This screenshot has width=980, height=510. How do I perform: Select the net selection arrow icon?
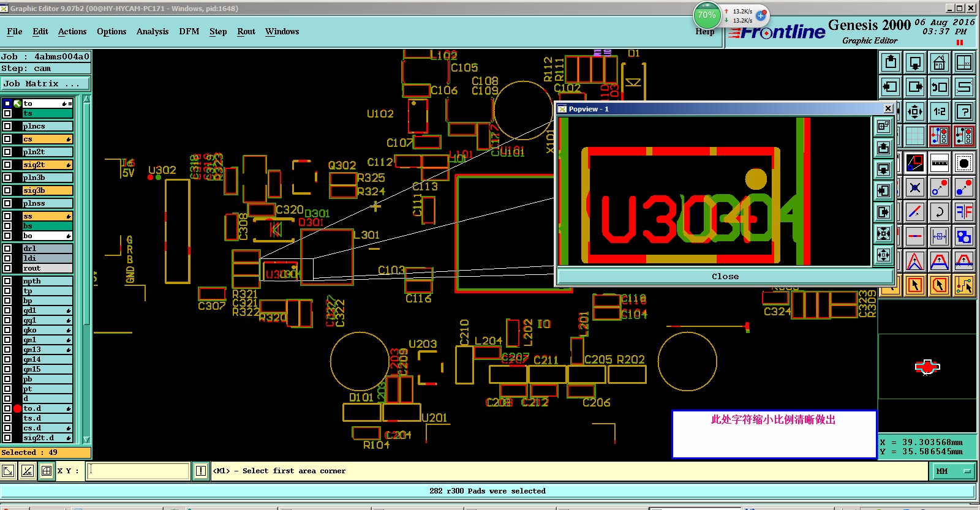(964, 285)
